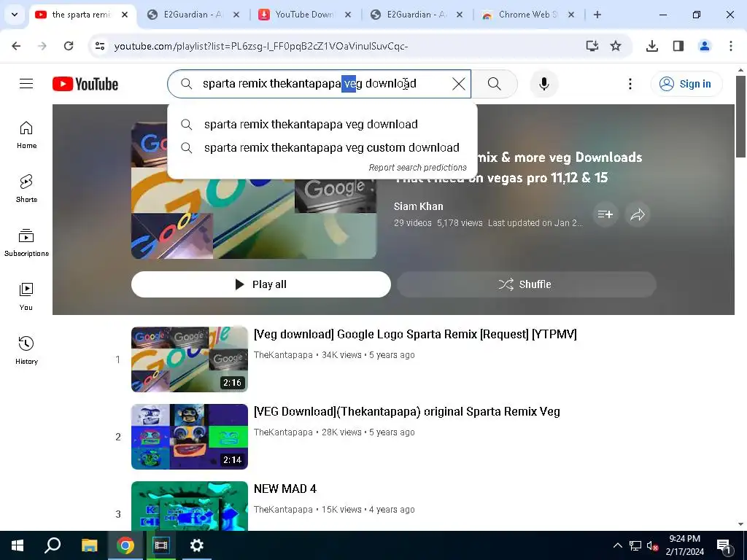Switch to the second E2Guardian tab
The image size is (747, 560).
point(417,15)
